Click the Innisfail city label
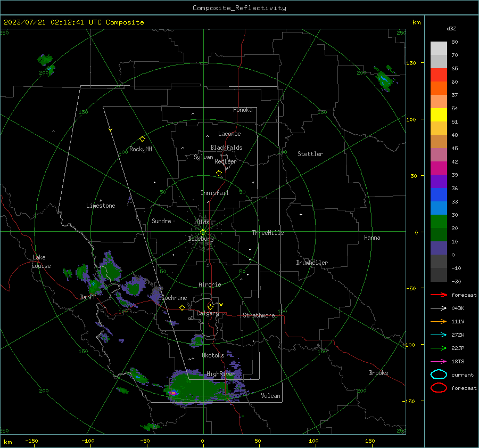479x448 pixels. tap(214, 193)
